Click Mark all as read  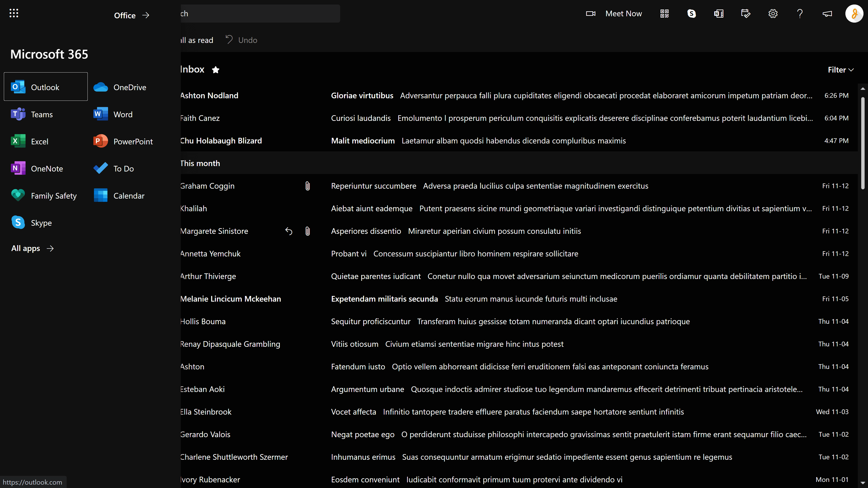click(197, 40)
